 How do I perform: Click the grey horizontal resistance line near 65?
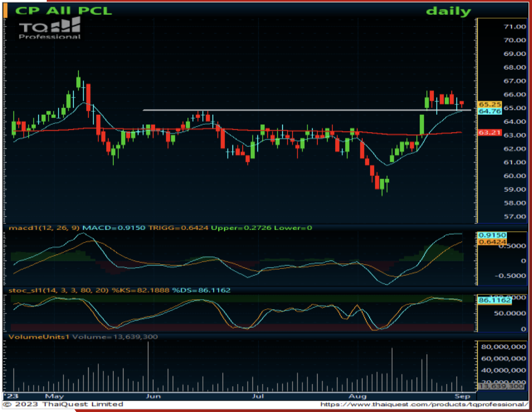pos(307,110)
